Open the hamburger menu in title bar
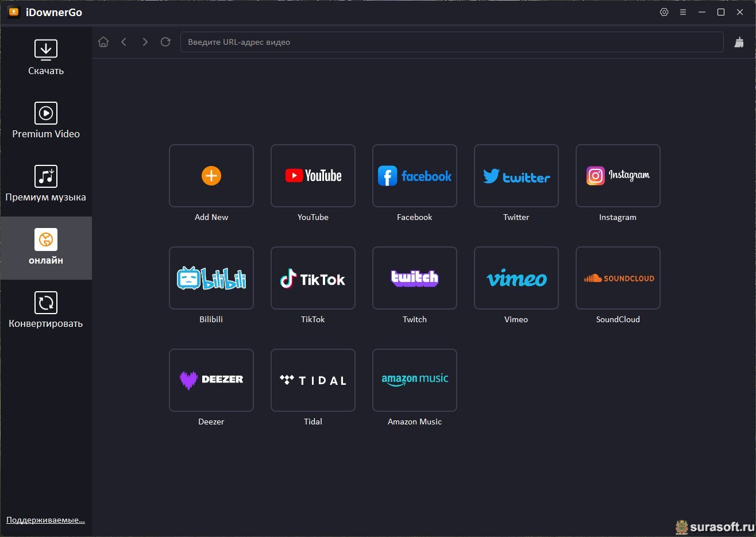The width and height of the screenshot is (756, 537). pyautogui.click(x=683, y=12)
